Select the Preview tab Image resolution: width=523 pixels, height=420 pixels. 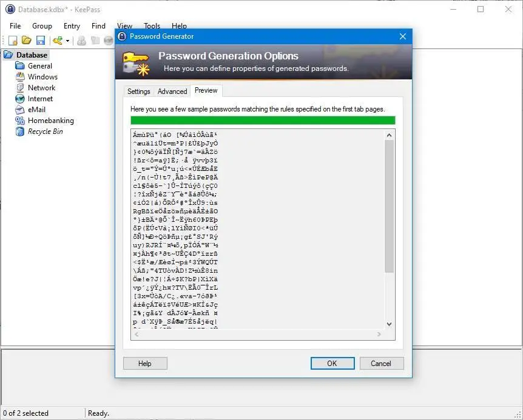(x=206, y=90)
